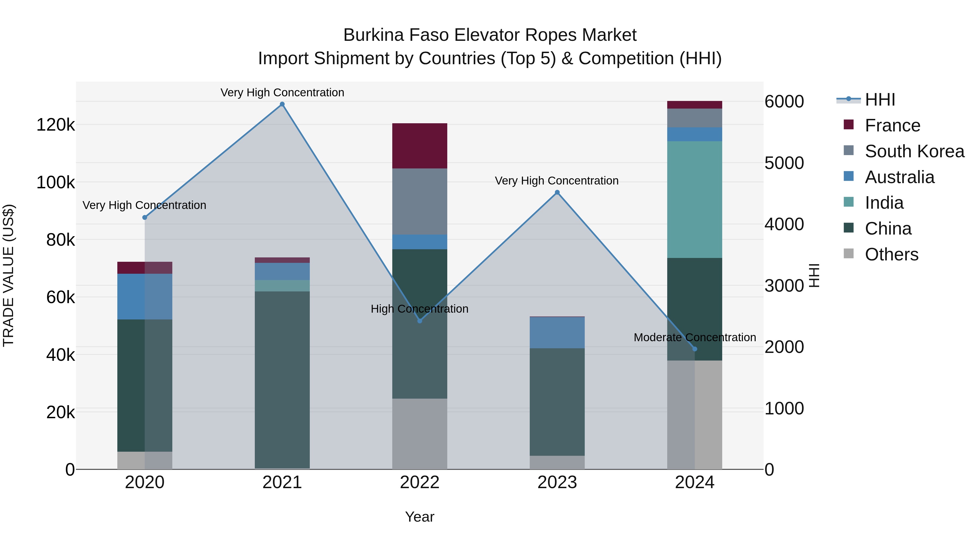
Task: Click the Australia segment of the 2023 bar
Action: [557, 333]
